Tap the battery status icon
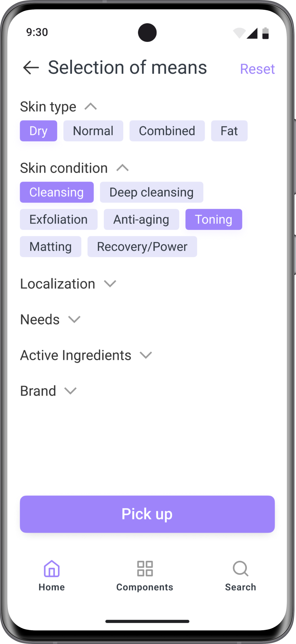Viewport: 296px width, 644px height. click(x=266, y=33)
